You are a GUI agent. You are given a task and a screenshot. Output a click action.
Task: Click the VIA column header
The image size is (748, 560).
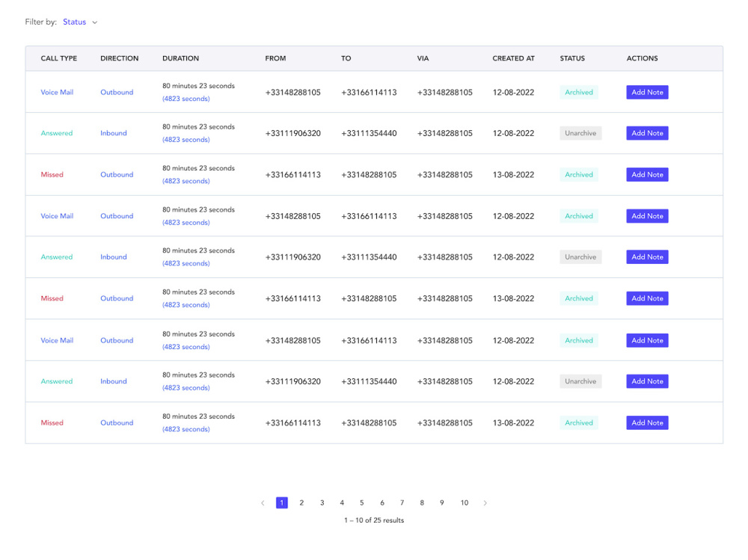[x=423, y=58]
